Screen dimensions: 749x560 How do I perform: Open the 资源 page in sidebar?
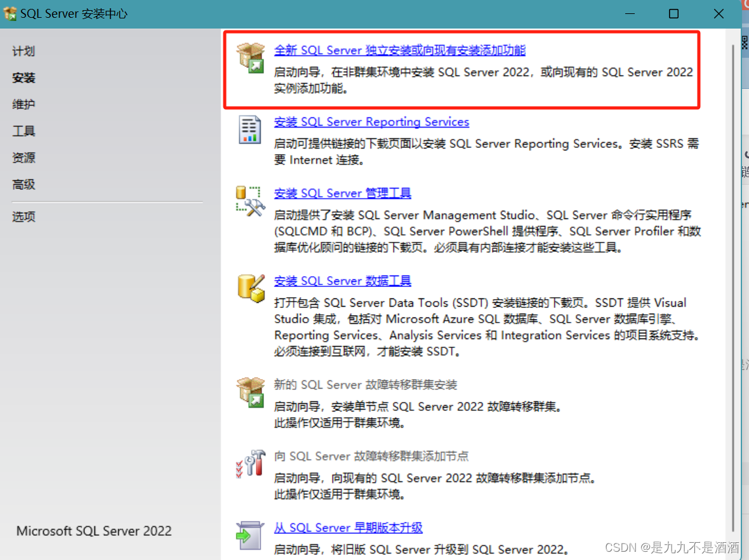23,157
